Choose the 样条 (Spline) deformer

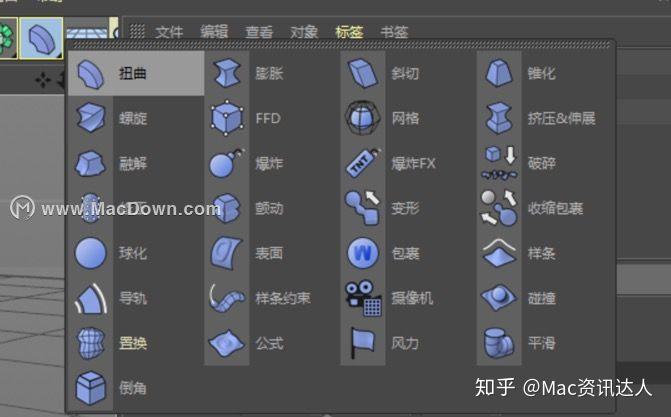544,253
